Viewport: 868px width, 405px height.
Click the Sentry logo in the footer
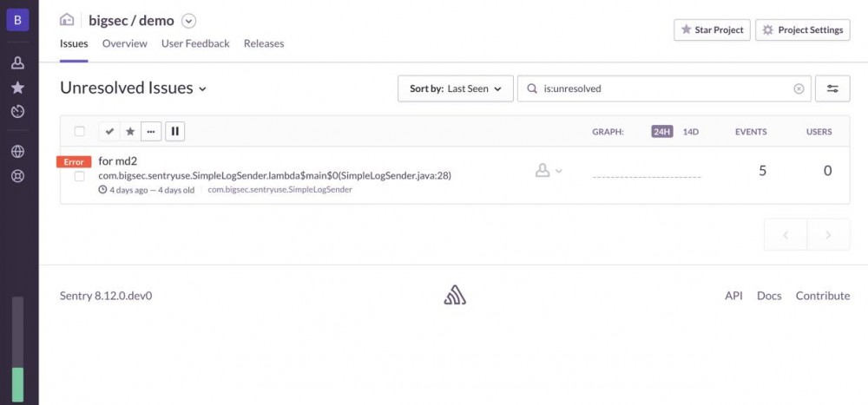pyautogui.click(x=455, y=295)
